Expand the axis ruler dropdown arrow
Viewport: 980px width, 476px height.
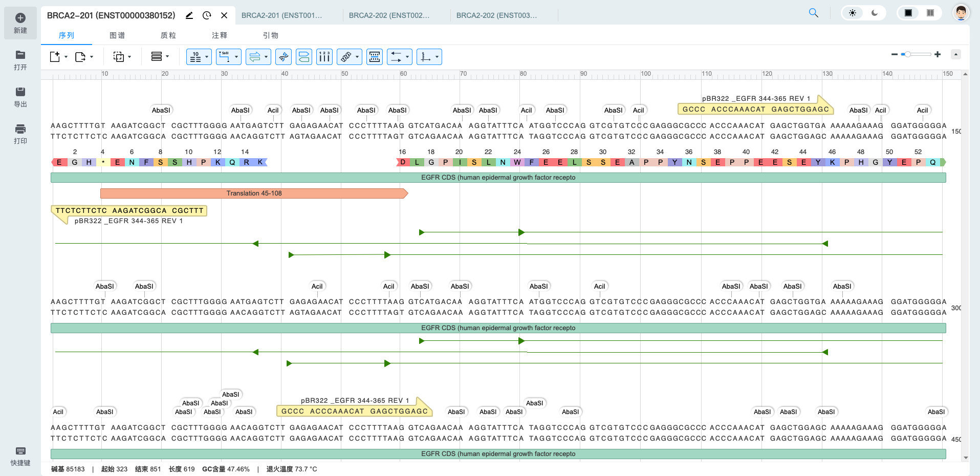[x=437, y=57]
